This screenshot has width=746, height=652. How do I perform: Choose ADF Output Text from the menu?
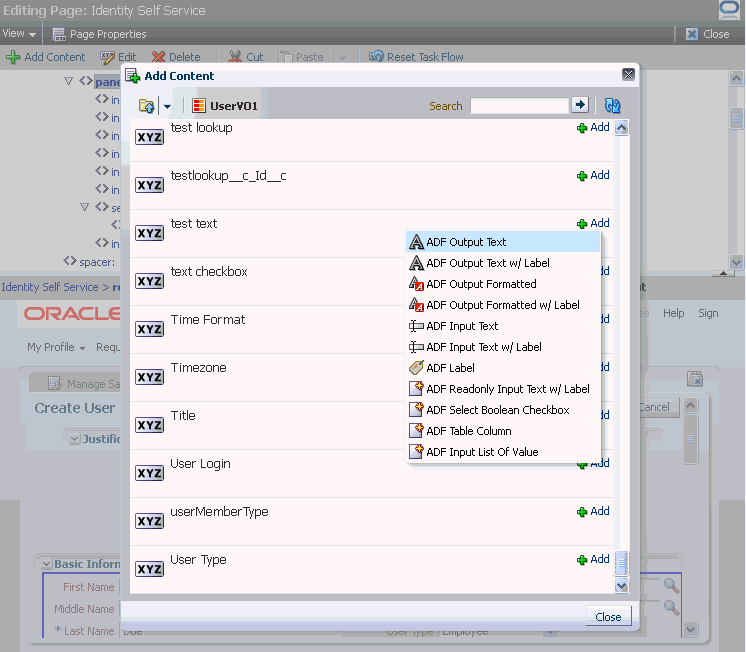[x=503, y=242]
